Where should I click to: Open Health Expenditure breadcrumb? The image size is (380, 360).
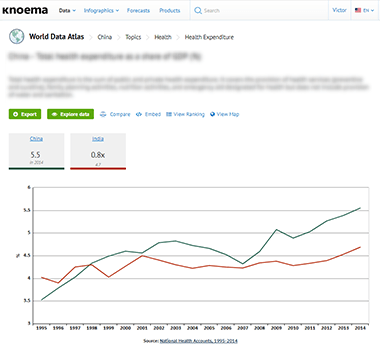[209, 37]
